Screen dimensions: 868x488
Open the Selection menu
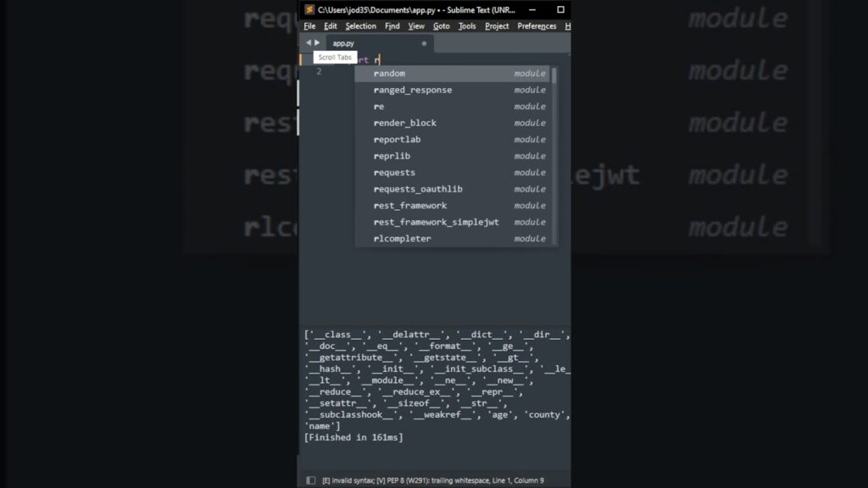tap(360, 26)
